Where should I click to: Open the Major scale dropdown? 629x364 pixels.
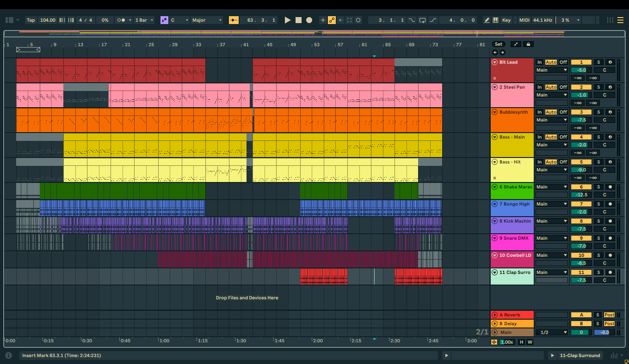click(207, 20)
